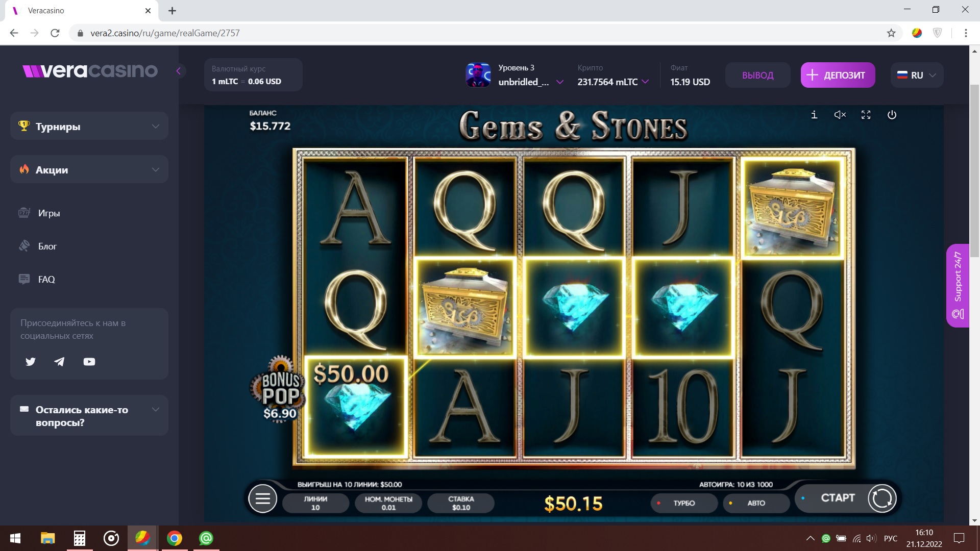Open the RU language dropdown
Screen dimensions: 980x551
point(917,75)
